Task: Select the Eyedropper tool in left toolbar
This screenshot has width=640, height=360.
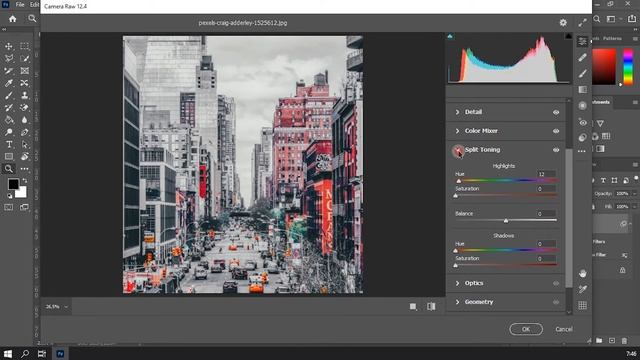Action: coord(9,83)
